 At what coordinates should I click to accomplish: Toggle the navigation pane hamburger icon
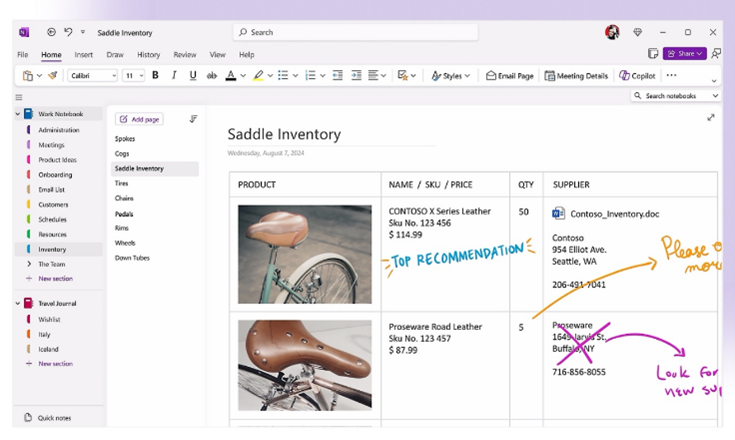[19, 97]
